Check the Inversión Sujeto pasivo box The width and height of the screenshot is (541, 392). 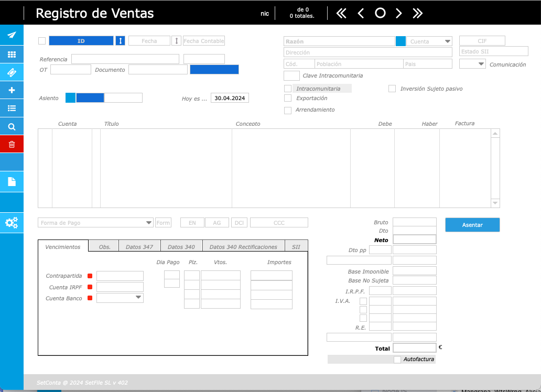click(x=392, y=89)
